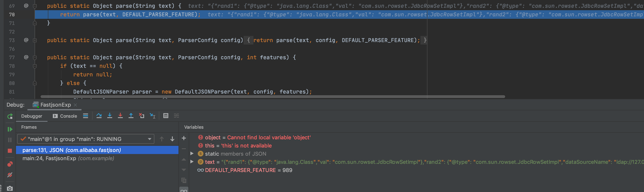Expand static members of JSON
644x192 pixels.
(x=192, y=154)
